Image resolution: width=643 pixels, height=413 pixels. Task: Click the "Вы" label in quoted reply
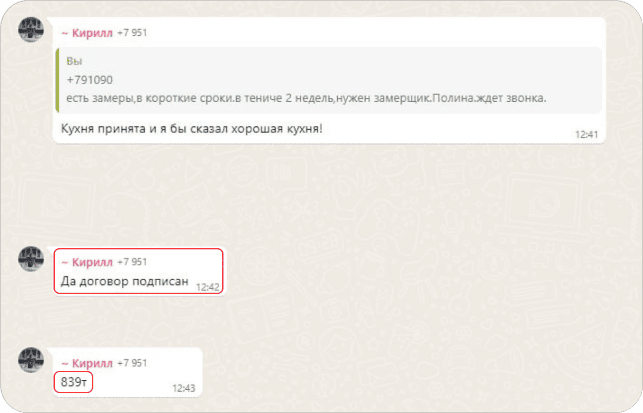click(x=73, y=61)
